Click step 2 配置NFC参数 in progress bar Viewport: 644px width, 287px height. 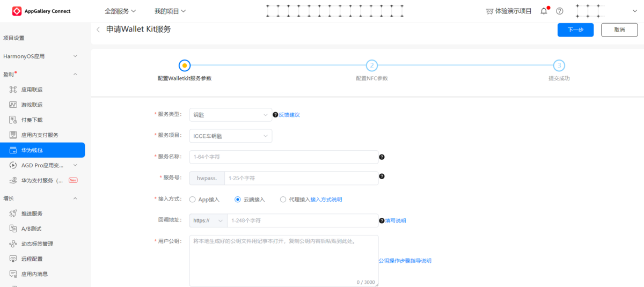[371, 66]
